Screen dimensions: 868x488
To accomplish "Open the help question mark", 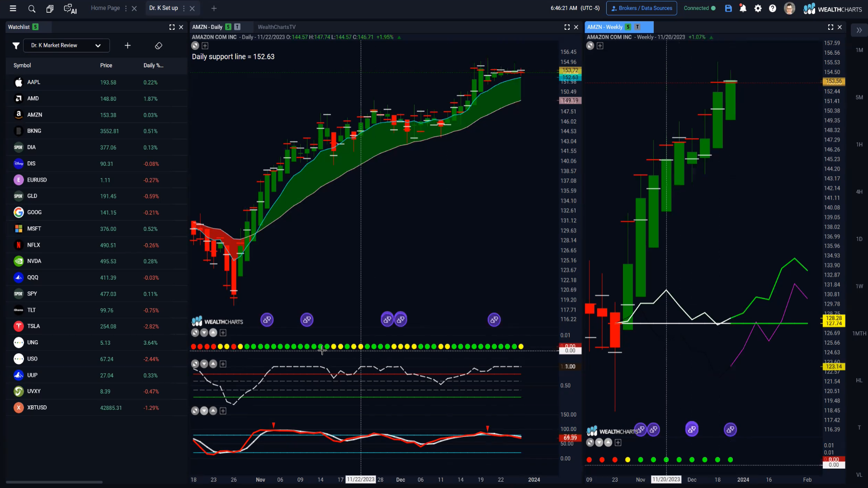I will coord(773,8).
